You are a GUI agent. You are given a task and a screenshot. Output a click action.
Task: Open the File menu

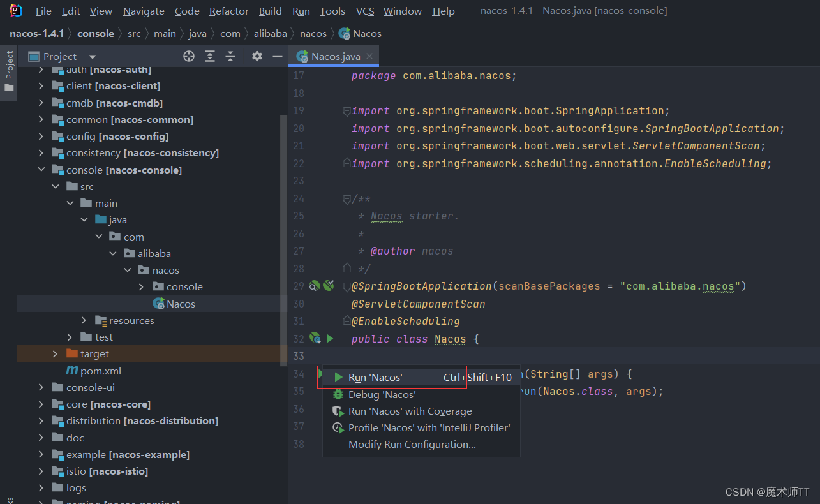[x=43, y=11]
